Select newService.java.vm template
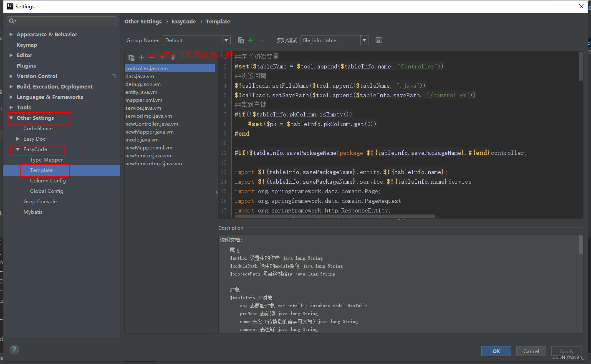The width and height of the screenshot is (591, 364). tap(170, 155)
